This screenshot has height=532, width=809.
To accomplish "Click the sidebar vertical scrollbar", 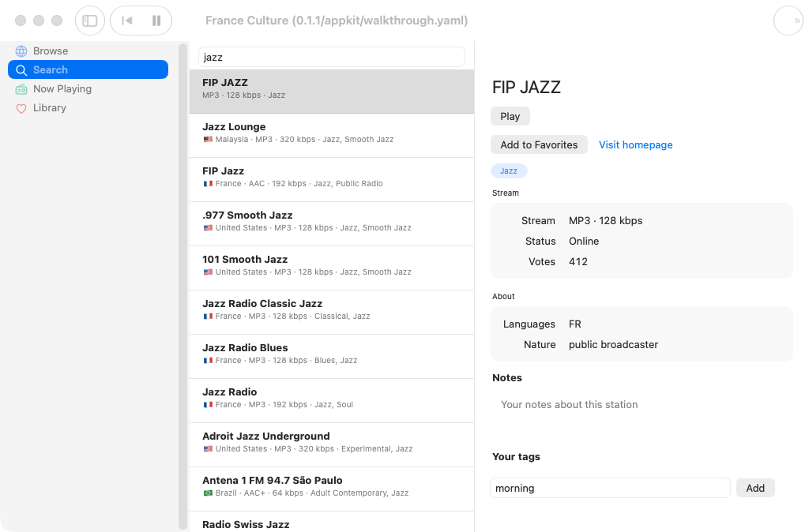I will pos(182,286).
